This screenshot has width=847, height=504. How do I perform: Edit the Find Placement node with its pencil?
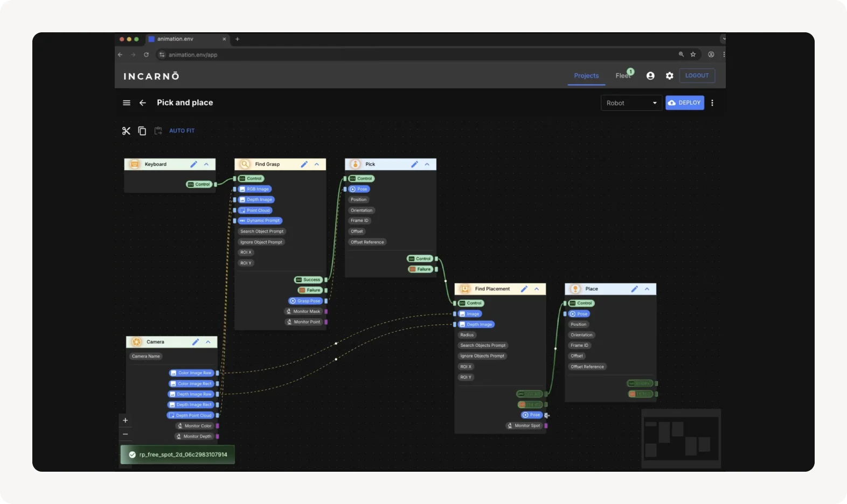524,289
